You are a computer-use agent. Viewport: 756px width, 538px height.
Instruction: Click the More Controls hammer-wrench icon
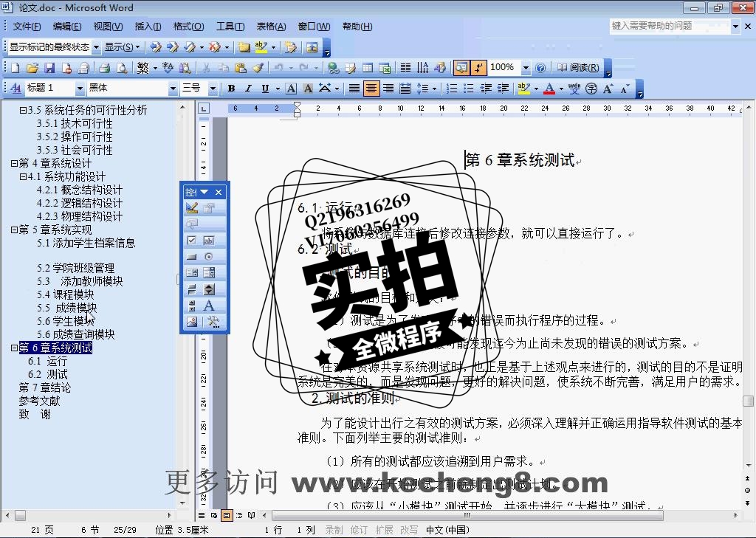pos(213,322)
